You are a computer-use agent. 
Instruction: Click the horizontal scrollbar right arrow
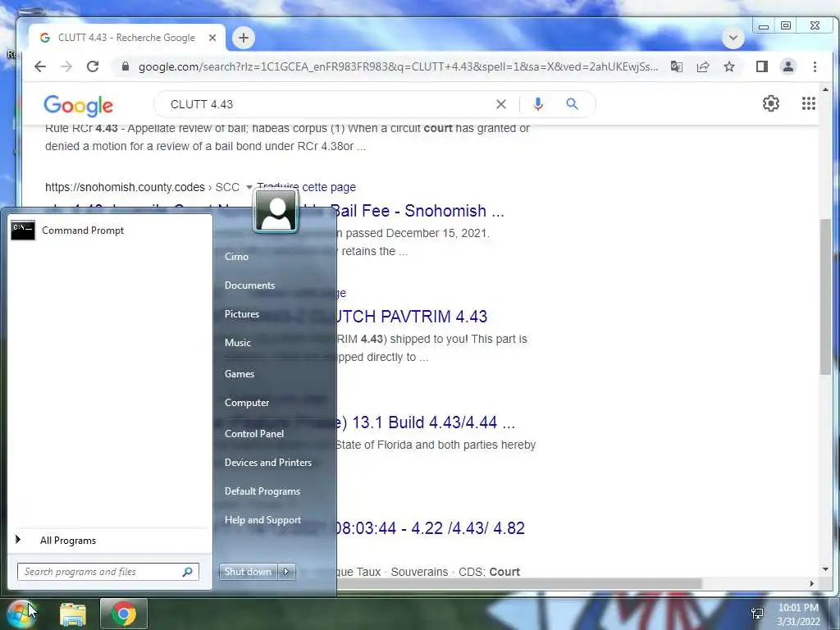[811, 583]
